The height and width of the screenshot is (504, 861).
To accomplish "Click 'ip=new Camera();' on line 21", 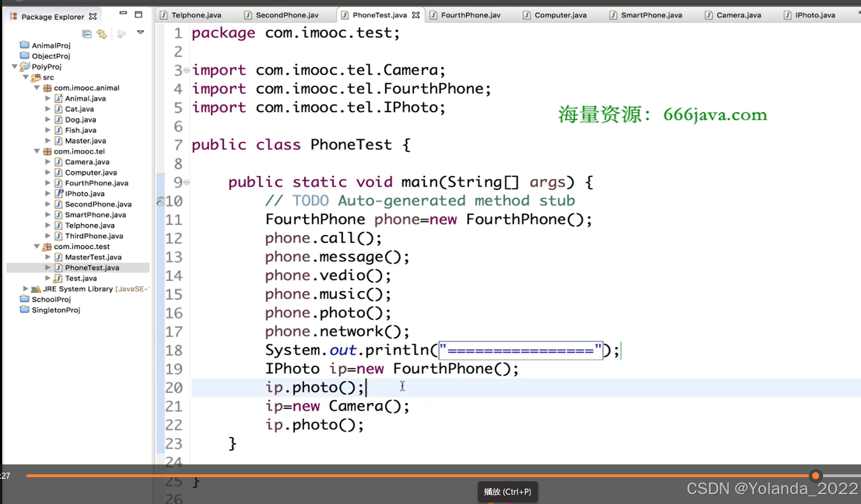I will pyautogui.click(x=337, y=406).
